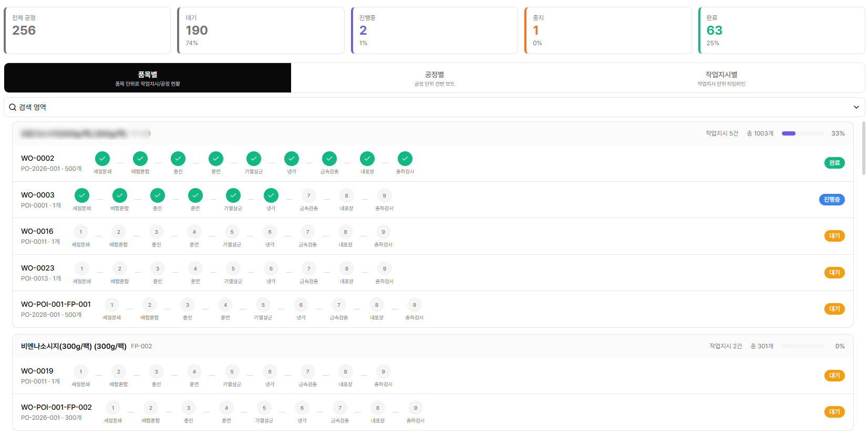The image size is (868, 435).
Task: Click the 대기 badge of WO-POI-001-FP-002
Action: tap(834, 412)
